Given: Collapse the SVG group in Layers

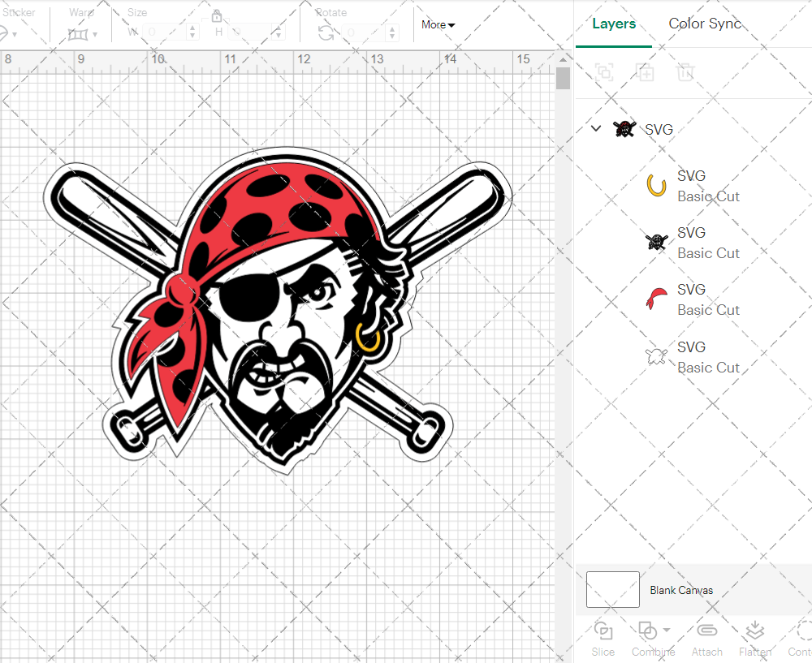Looking at the screenshot, I should 596,128.
